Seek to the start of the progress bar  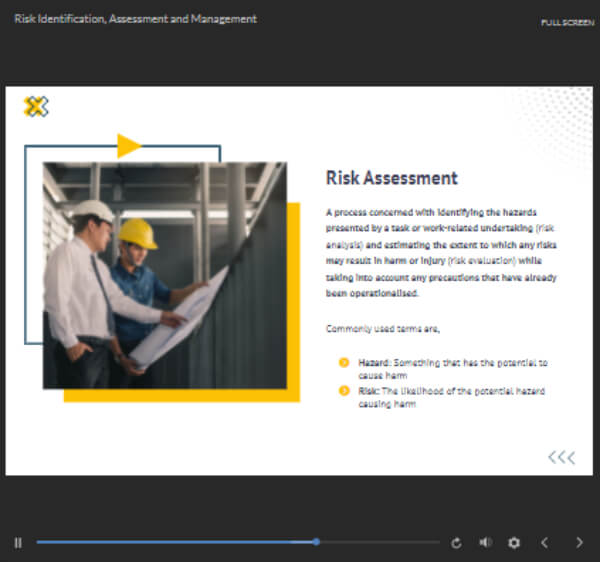[x=40, y=542]
